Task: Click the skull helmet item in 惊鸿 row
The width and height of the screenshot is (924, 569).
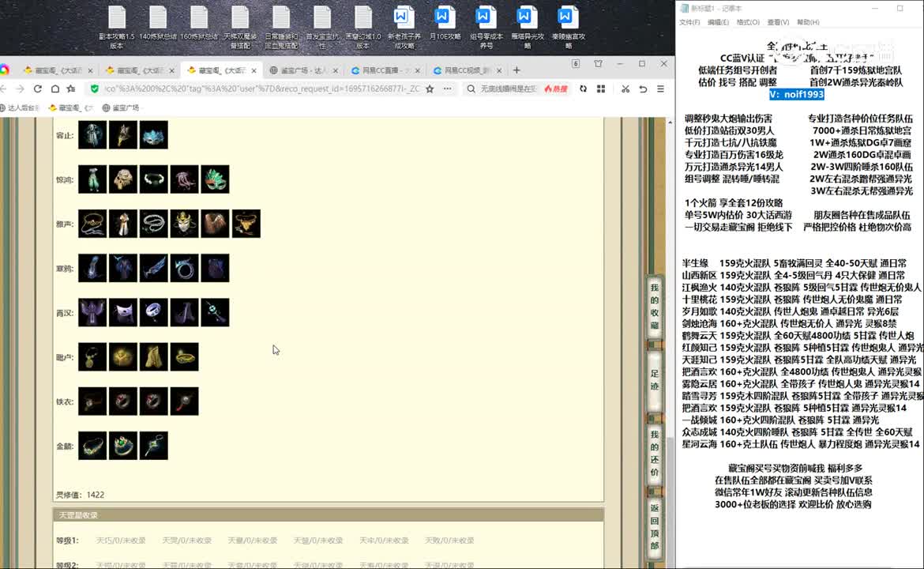Action: (x=123, y=179)
